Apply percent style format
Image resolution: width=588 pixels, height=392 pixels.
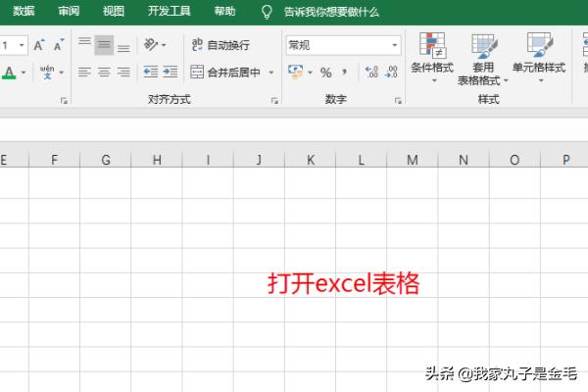[326, 72]
